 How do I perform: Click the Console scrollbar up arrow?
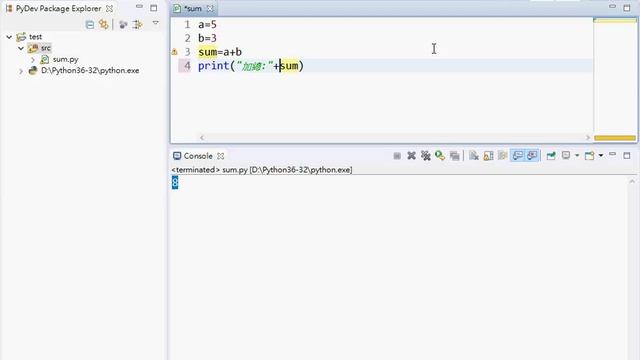click(632, 180)
